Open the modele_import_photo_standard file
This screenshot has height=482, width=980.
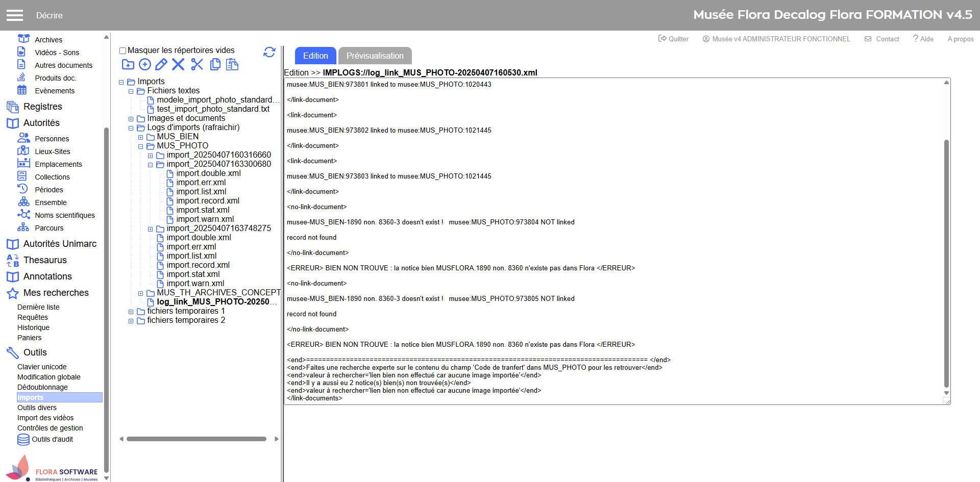click(218, 99)
